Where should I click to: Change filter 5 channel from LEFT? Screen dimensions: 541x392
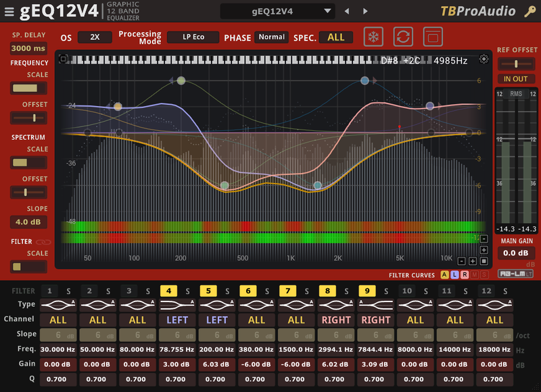(x=216, y=320)
